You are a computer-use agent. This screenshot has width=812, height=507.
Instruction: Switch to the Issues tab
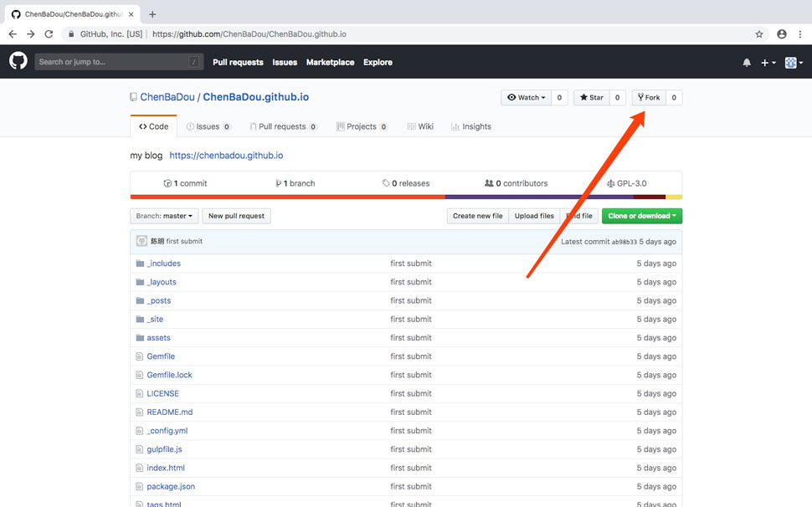(208, 126)
